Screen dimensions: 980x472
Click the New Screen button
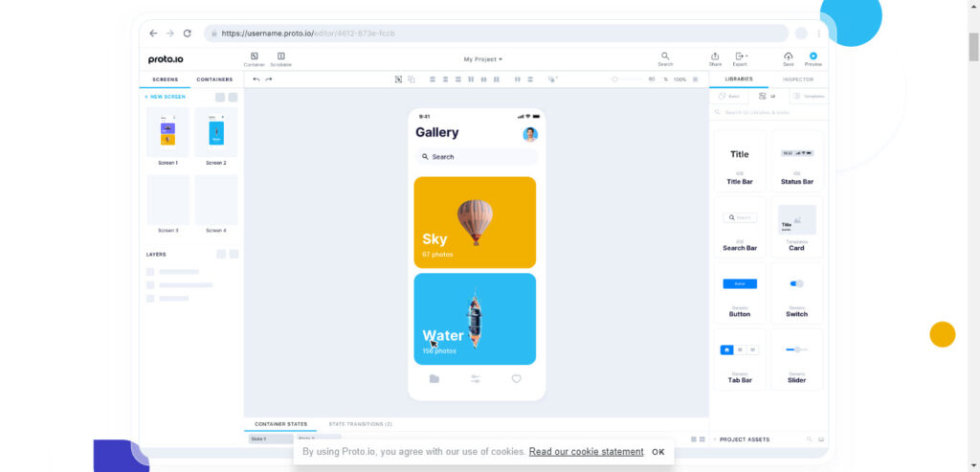165,97
